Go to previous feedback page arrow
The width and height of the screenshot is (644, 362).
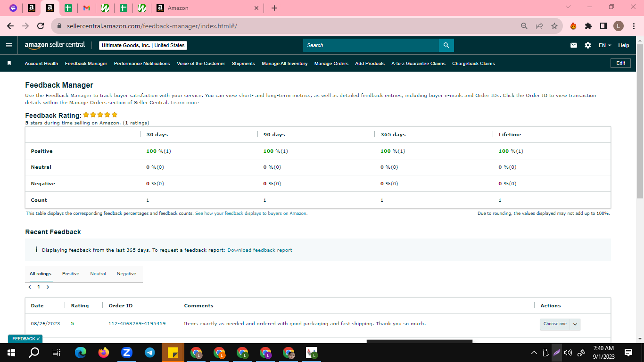[30, 287]
